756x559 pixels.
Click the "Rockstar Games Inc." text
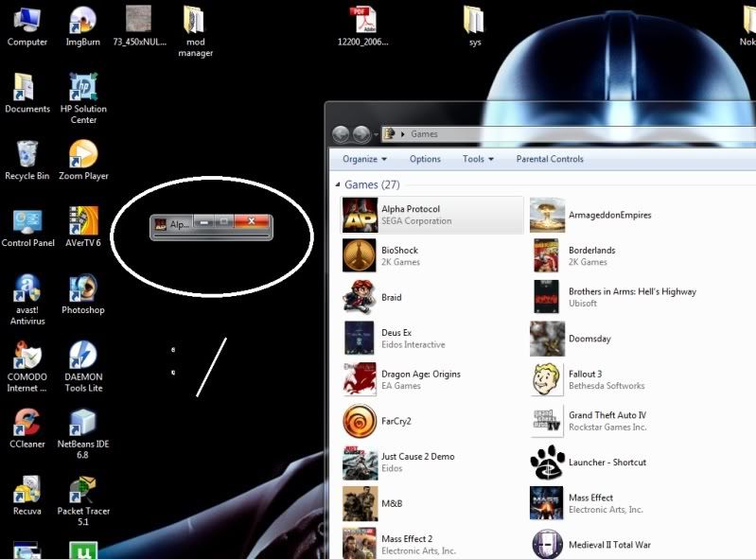tap(607, 427)
